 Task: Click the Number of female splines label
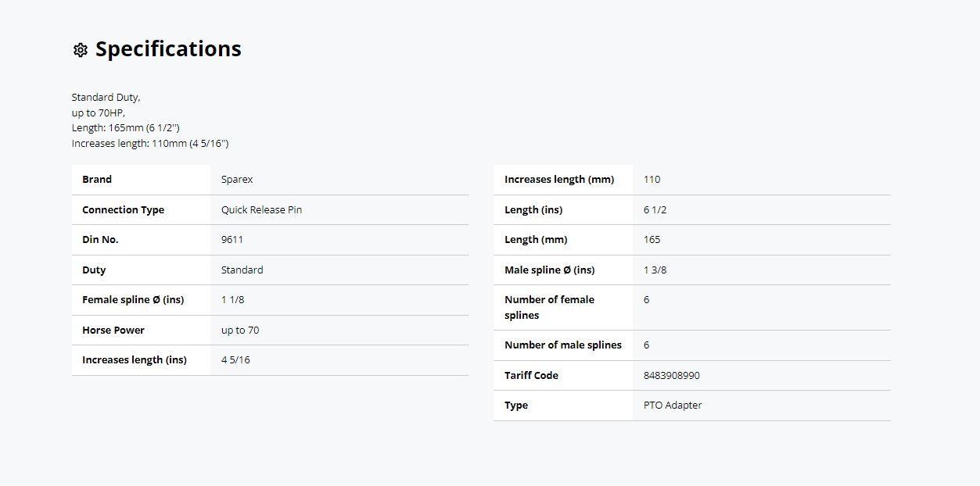coord(549,308)
